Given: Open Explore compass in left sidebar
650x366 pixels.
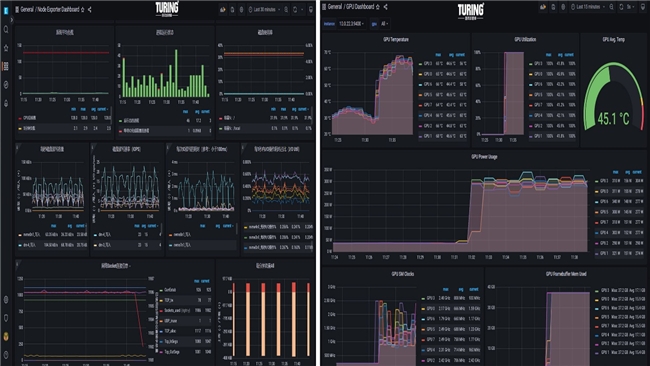Looking at the screenshot, I should (6, 85).
